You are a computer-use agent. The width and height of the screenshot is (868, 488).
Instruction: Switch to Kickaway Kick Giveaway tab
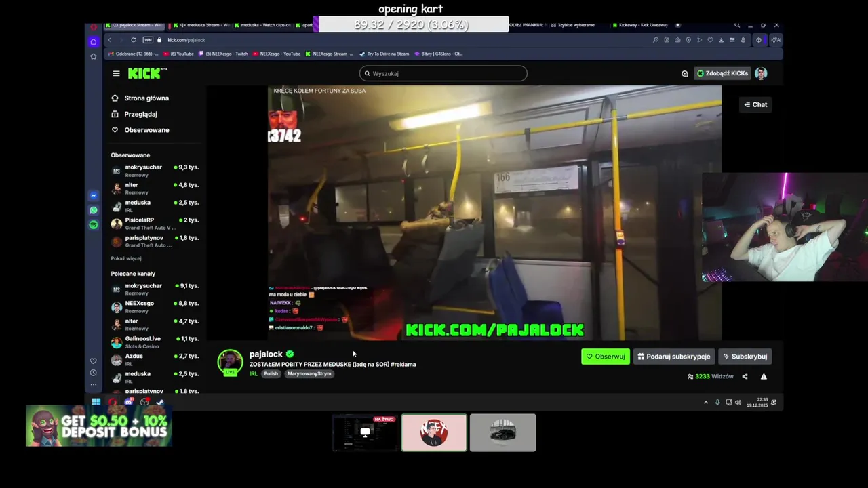tap(639, 25)
